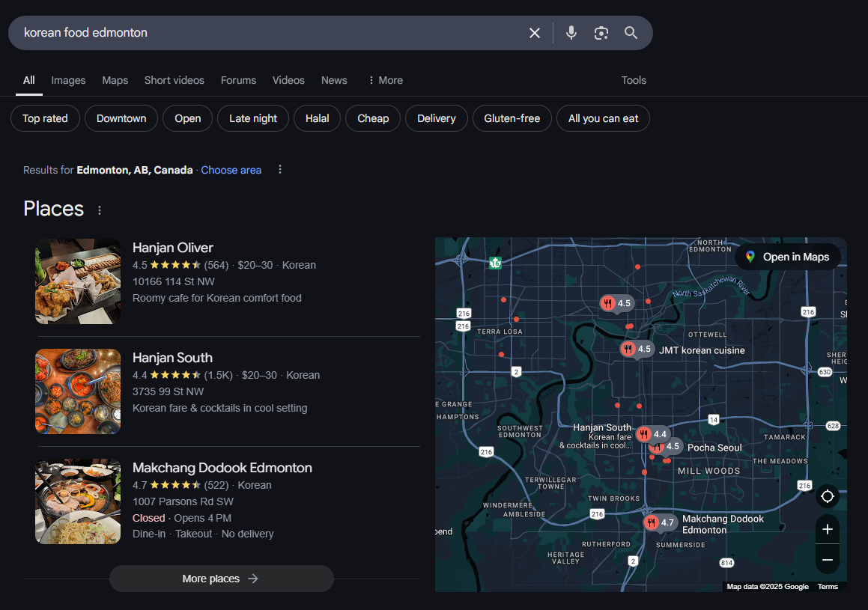Zoom out on the map with minus

828,560
